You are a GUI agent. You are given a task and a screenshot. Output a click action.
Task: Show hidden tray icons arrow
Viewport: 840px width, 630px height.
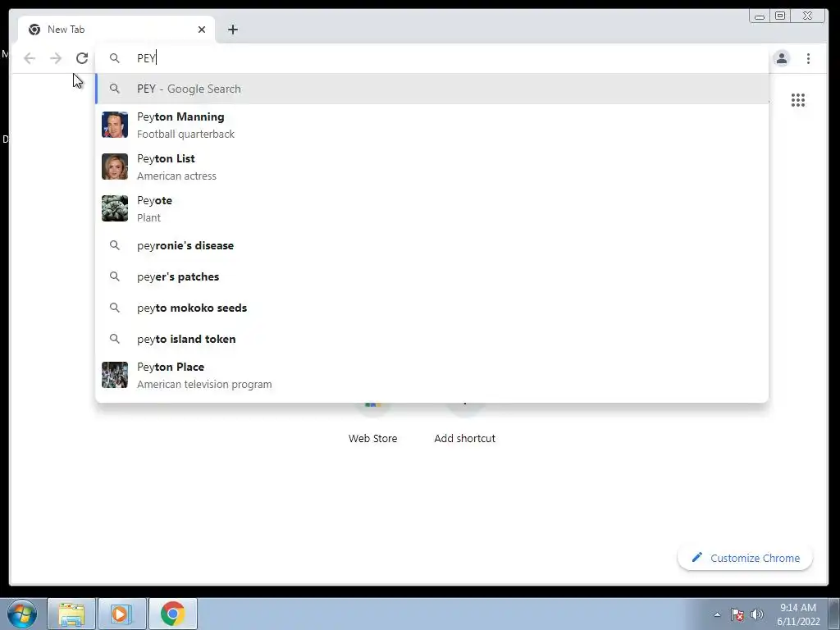[717, 614]
